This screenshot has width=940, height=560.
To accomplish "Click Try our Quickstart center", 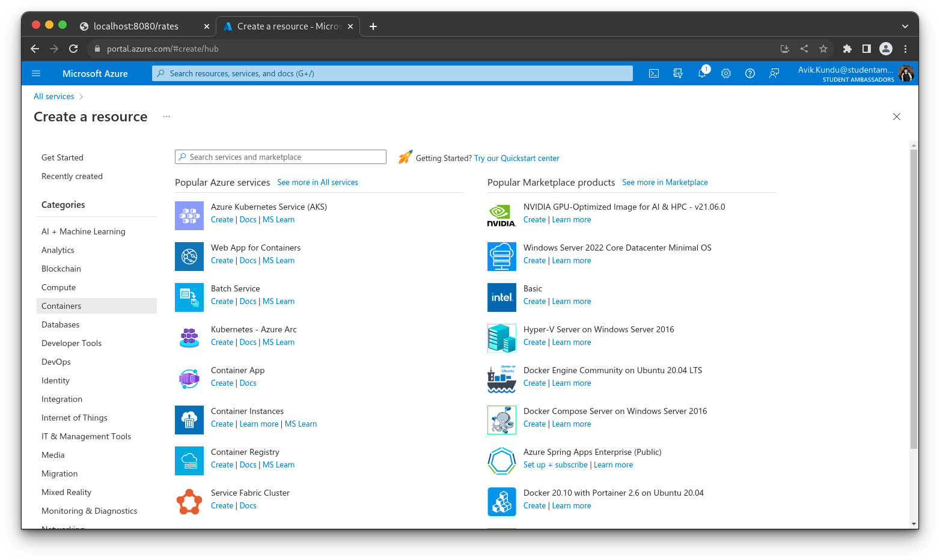I will pyautogui.click(x=516, y=158).
